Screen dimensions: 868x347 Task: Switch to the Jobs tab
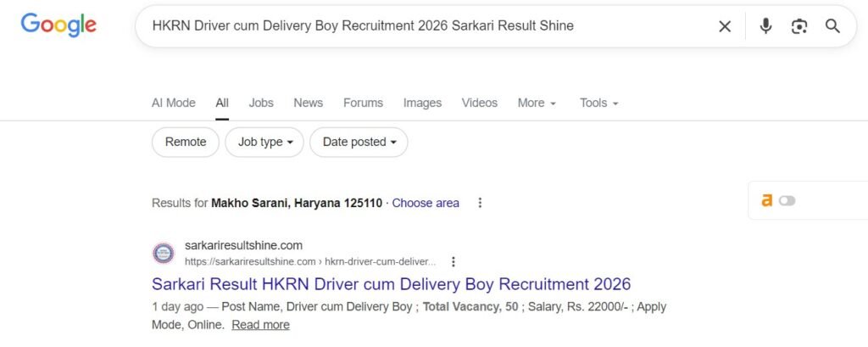tap(261, 103)
